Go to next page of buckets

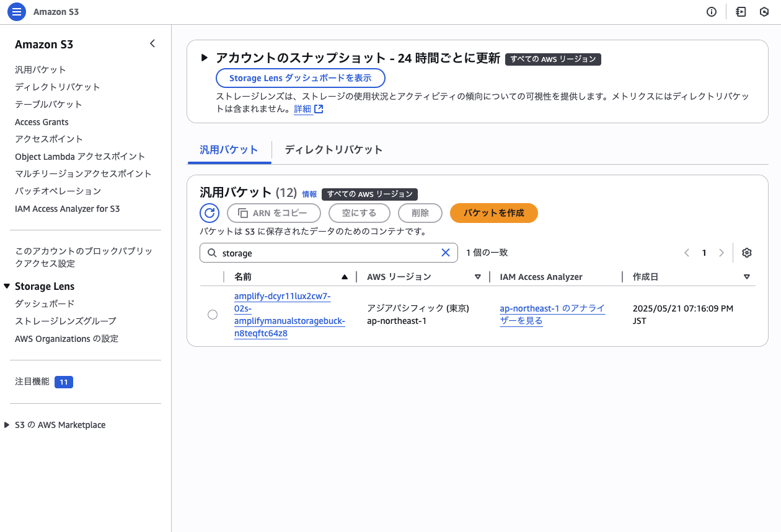pos(721,253)
